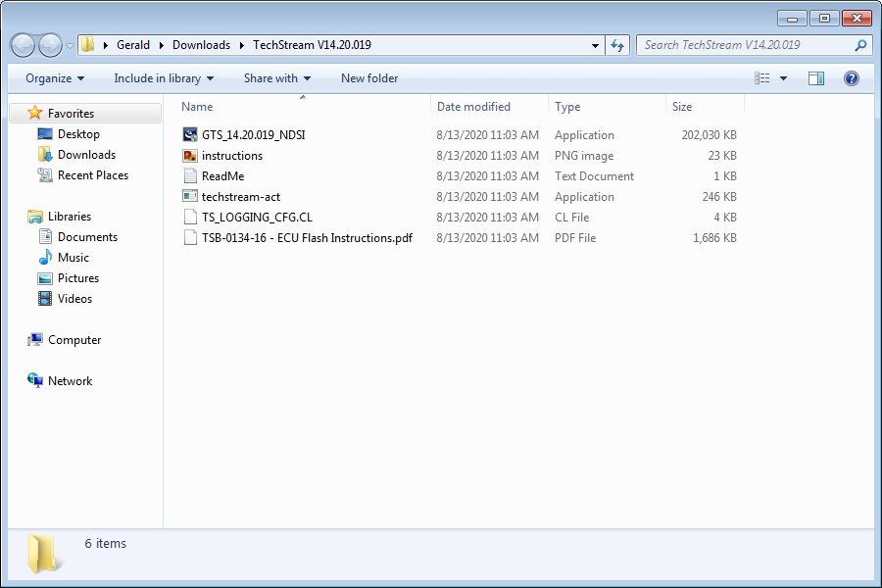Select the techstream-act file name
This screenshot has width=882, height=588.
[x=241, y=196]
